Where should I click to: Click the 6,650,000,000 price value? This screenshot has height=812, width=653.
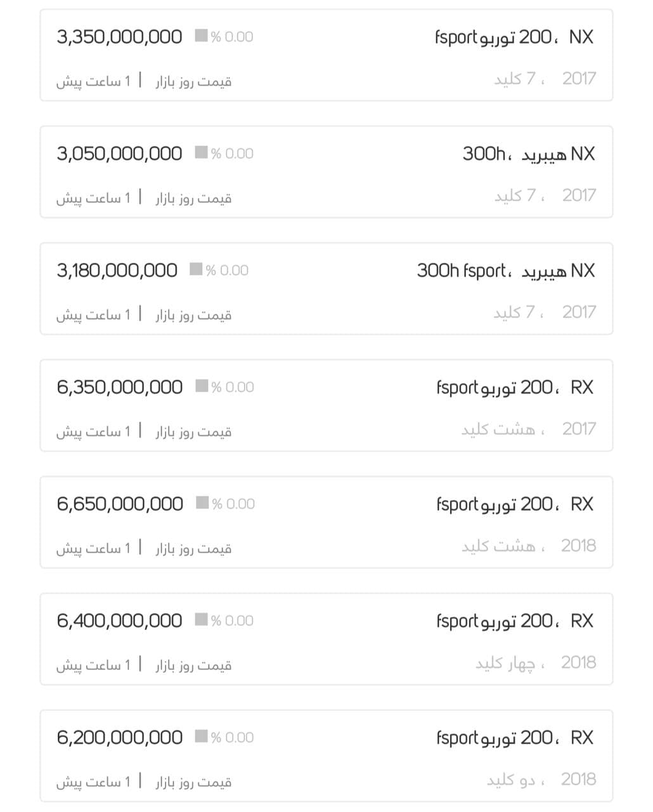pos(120,504)
